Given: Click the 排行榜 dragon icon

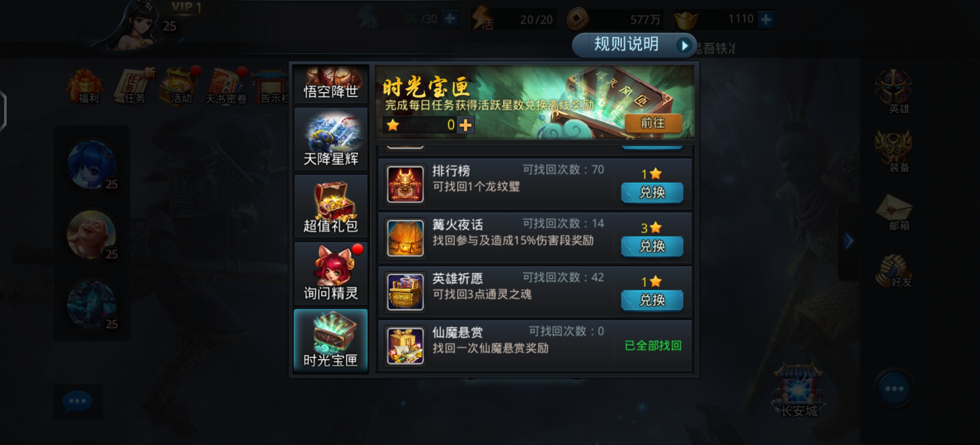Looking at the screenshot, I should pyautogui.click(x=405, y=184).
